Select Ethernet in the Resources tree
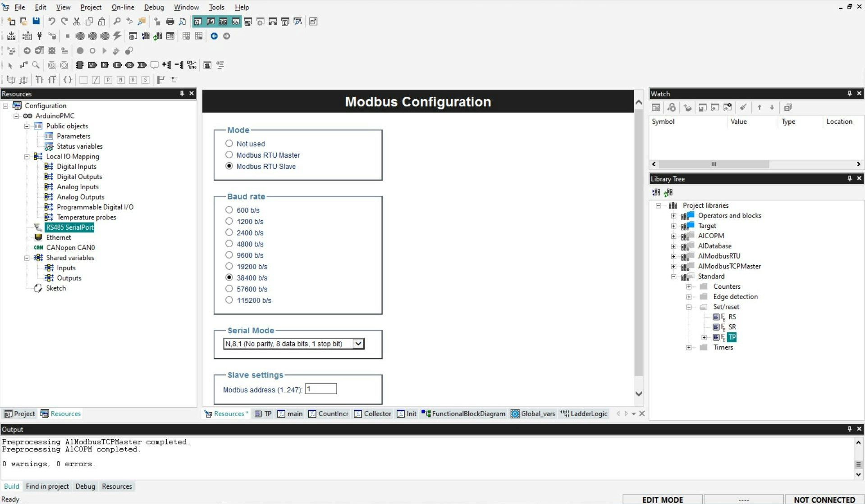The height and width of the screenshot is (504, 865). (58, 237)
